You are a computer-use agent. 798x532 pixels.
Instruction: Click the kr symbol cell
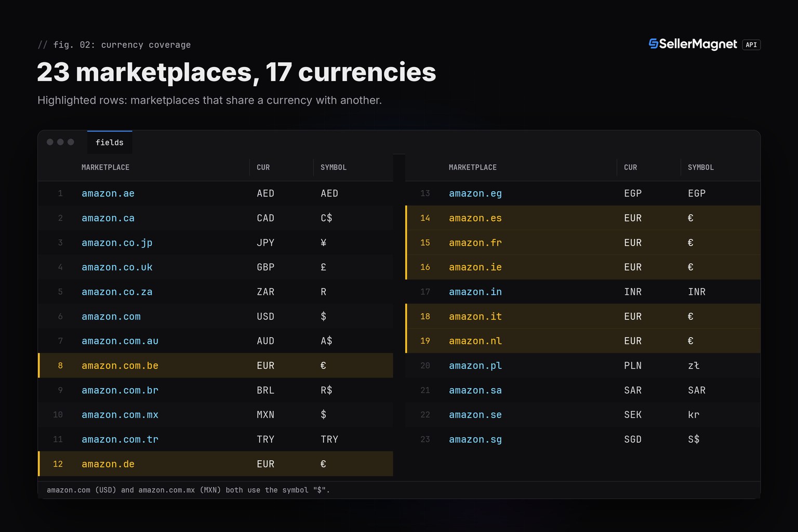[x=694, y=415]
